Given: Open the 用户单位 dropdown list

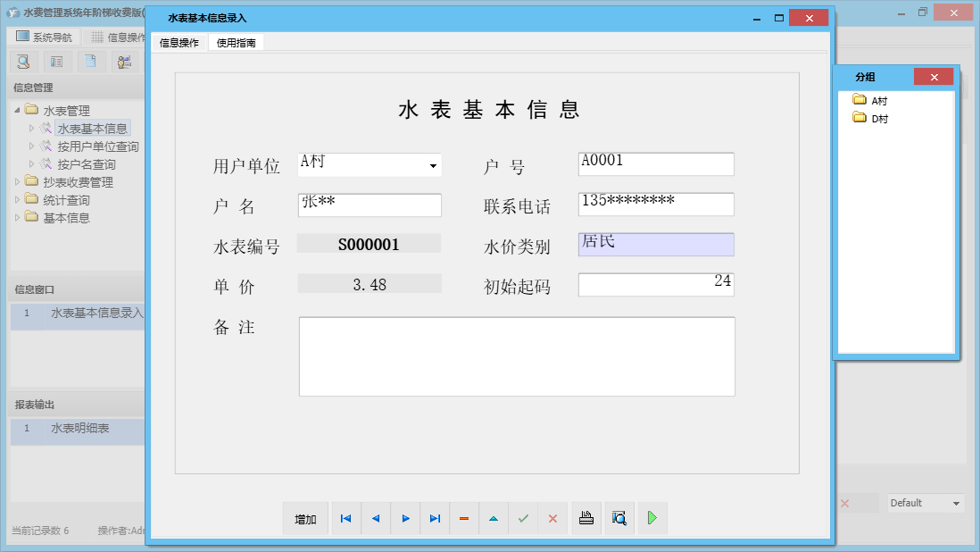Looking at the screenshot, I should click(x=432, y=165).
